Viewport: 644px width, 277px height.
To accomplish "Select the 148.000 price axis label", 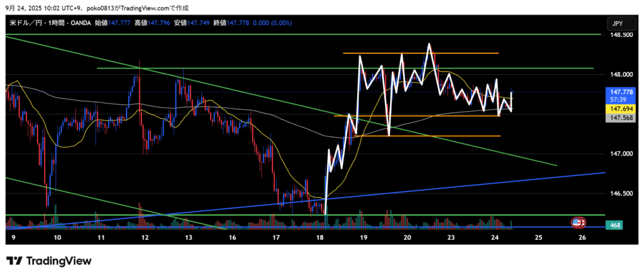I will point(617,74).
